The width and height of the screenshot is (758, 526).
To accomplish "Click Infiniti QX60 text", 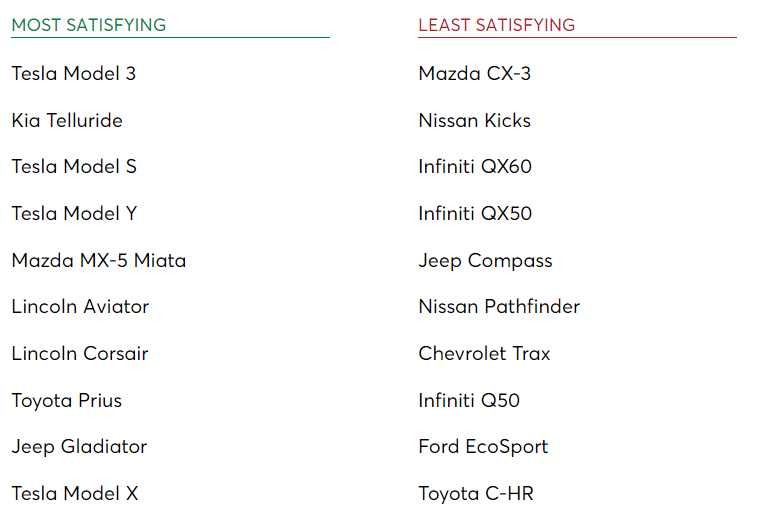I will coord(475,167).
